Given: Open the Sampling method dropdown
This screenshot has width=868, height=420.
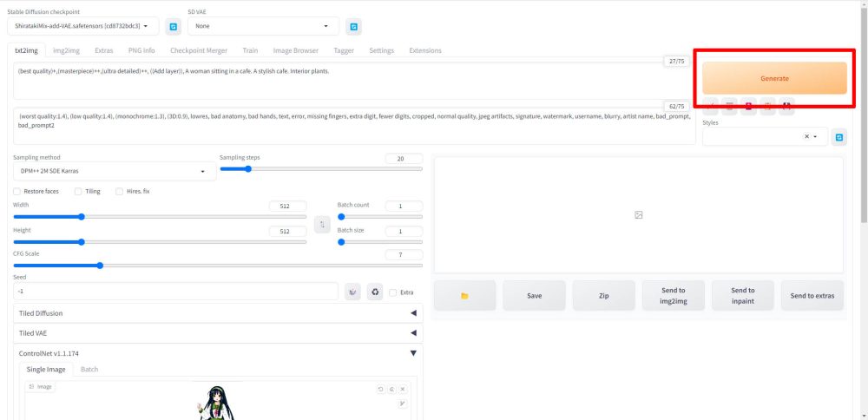Looking at the screenshot, I should (113, 172).
